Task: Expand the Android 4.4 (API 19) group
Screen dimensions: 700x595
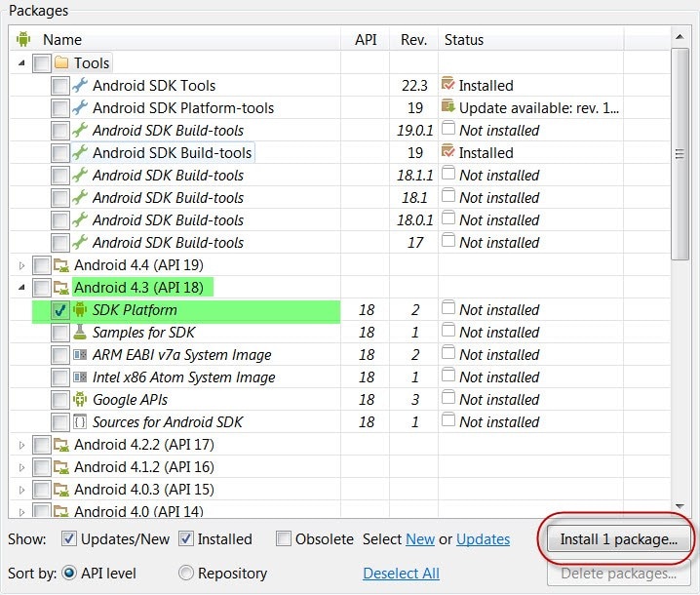Action: (x=21, y=265)
